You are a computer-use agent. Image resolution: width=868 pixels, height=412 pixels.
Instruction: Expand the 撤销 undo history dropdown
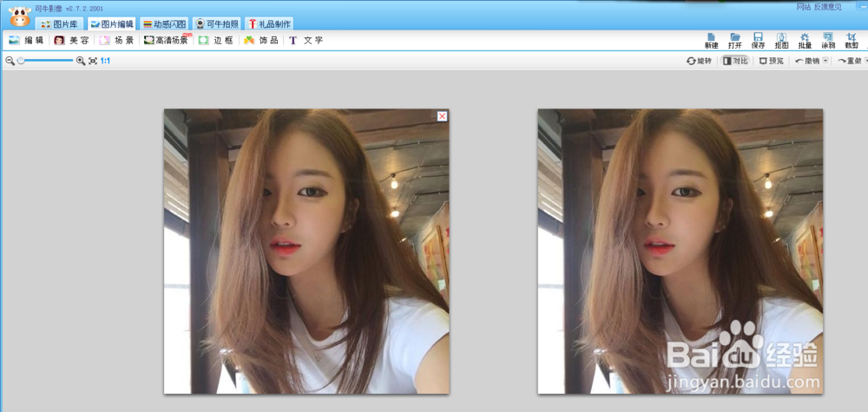pyautogui.click(x=826, y=61)
